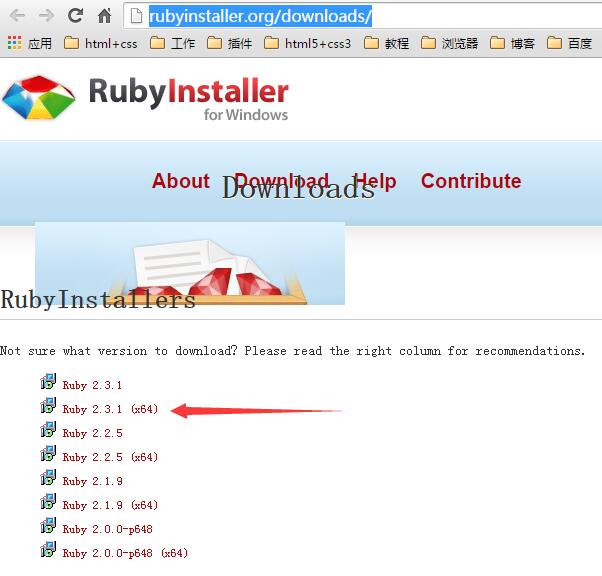The image size is (602, 576).
Task: Open the html5+css3 bookmark folder
Action: (308, 43)
